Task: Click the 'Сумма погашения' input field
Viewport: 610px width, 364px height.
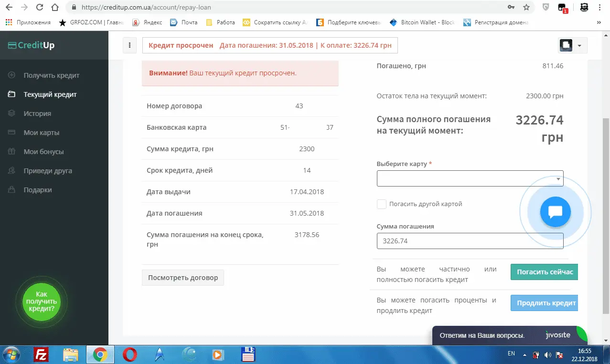Action: pyautogui.click(x=470, y=241)
